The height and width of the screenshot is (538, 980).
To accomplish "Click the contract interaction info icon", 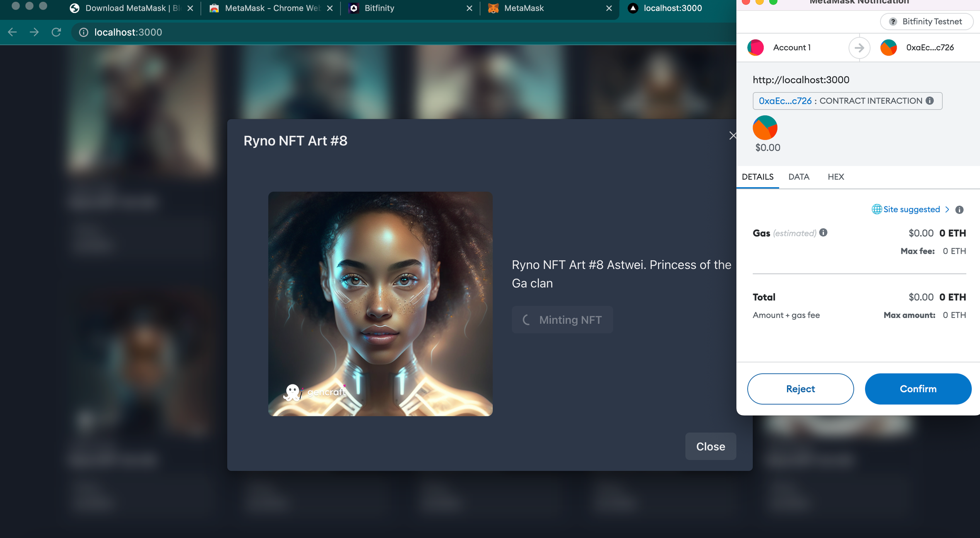I will [930, 101].
